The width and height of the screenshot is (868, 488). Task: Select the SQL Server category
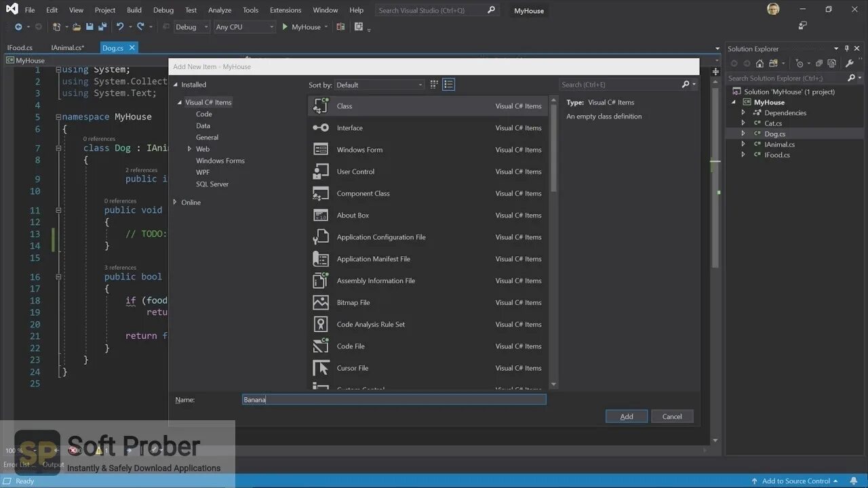pyautogui.click(x=212, y=184)
